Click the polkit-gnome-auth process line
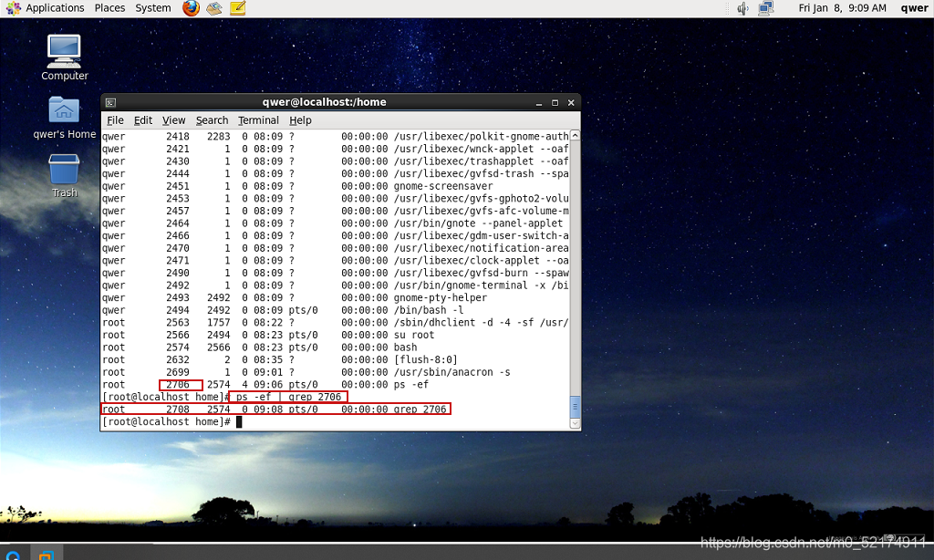The width and height of the screenshot is (934, 560). (x=336, y=137)
